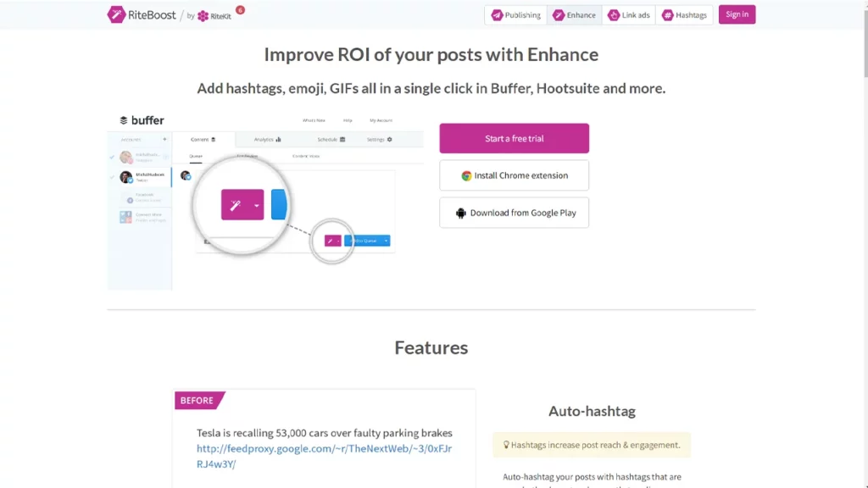Click the RiteBoost logo icon

(116, 14)
